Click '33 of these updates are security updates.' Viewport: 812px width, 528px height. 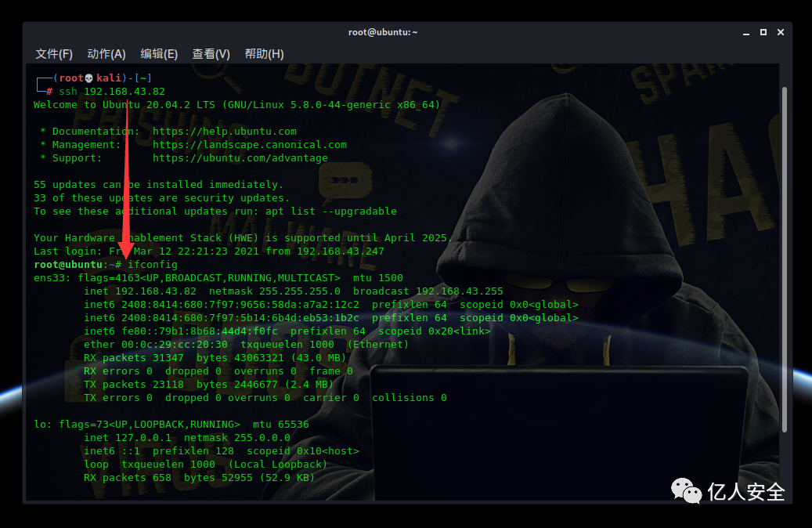click(x=161, y=198)
